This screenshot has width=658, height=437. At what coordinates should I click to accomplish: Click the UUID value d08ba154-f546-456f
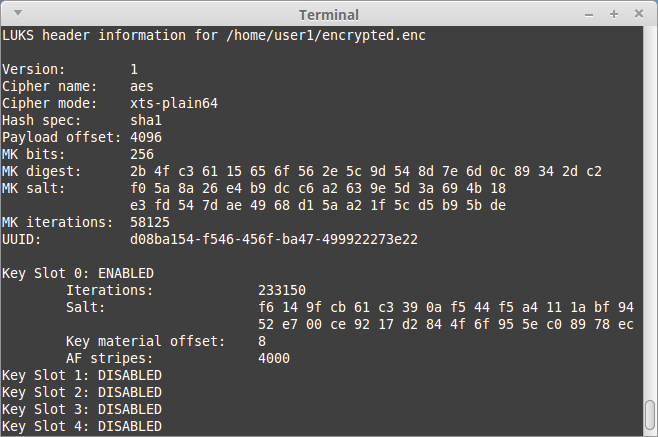(273, 239)
